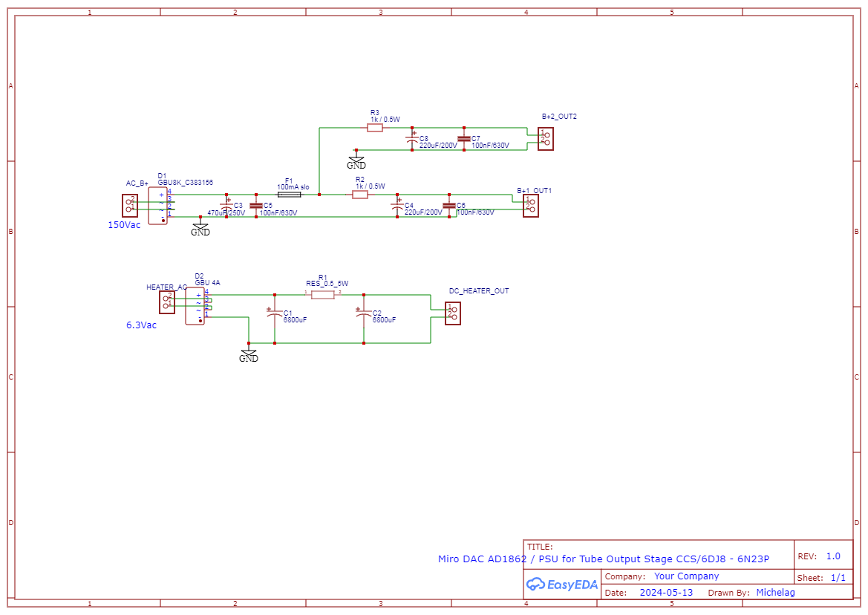Click the 470uF/250V value text
This screenshot has height=615, width=868.
click(x=226, y=212)
